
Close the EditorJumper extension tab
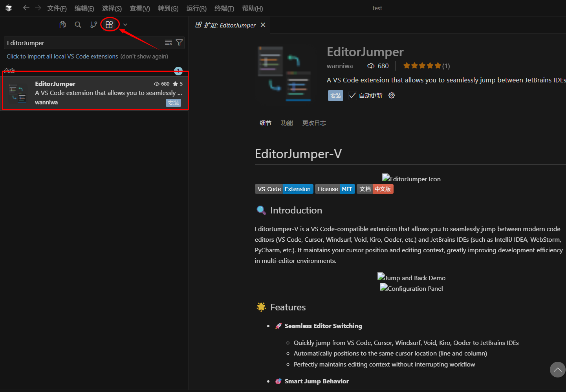point(263,25)
